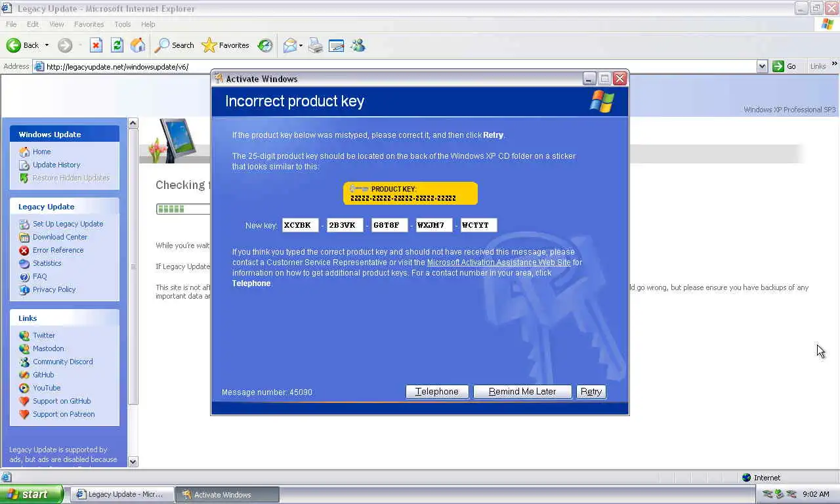Click the Forward arrow icon

(64, 45)
